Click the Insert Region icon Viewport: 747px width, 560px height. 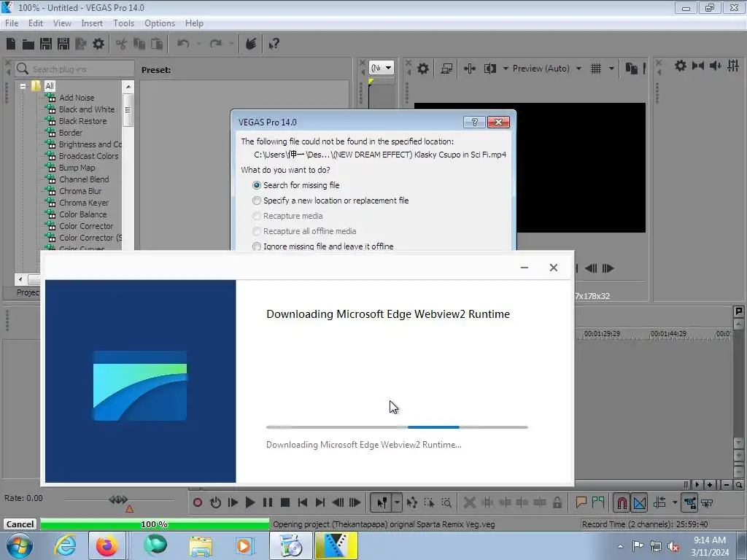click(x=598, y=502)
